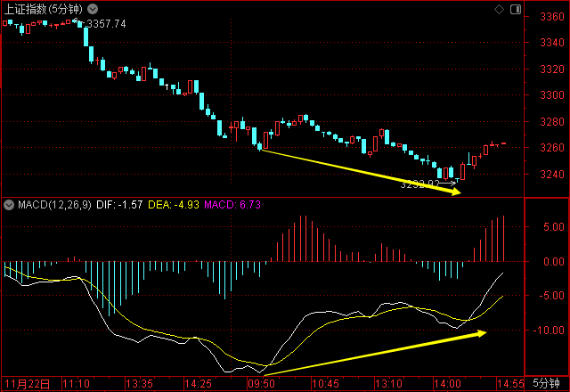Click the -10.00 level on MACD axis
The width and height of the screenshot is (570, 392).
coord(545,330)
